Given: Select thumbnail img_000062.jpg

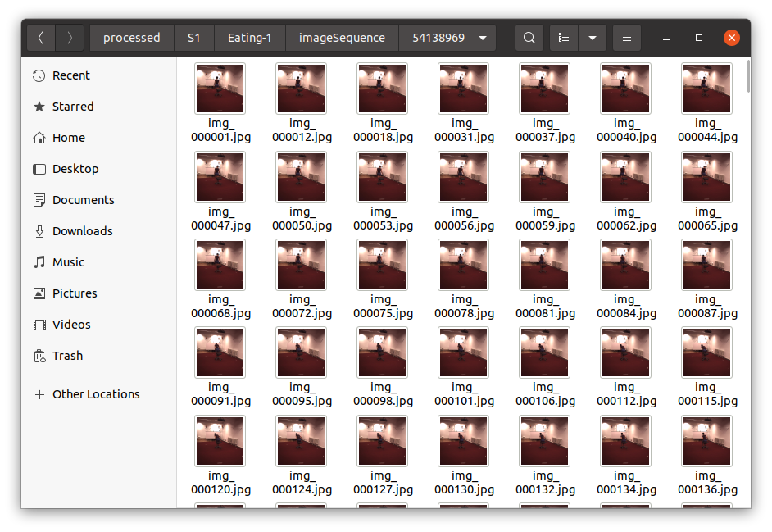Looking at the screenshot, I should tap(626, 177).
